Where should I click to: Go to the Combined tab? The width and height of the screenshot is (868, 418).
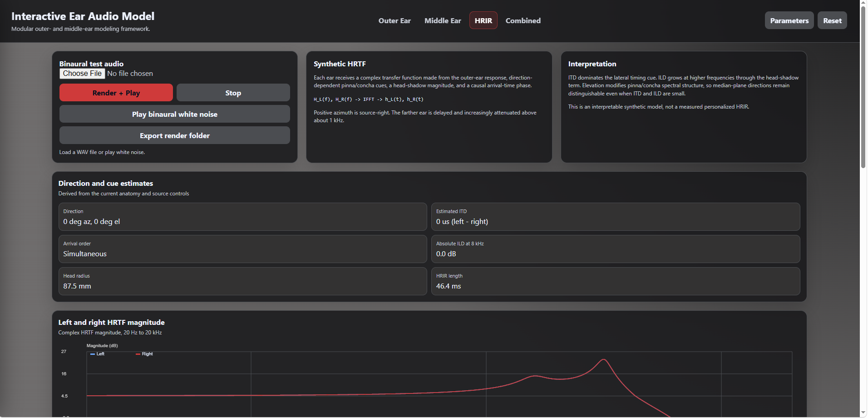tap(523, 20)
